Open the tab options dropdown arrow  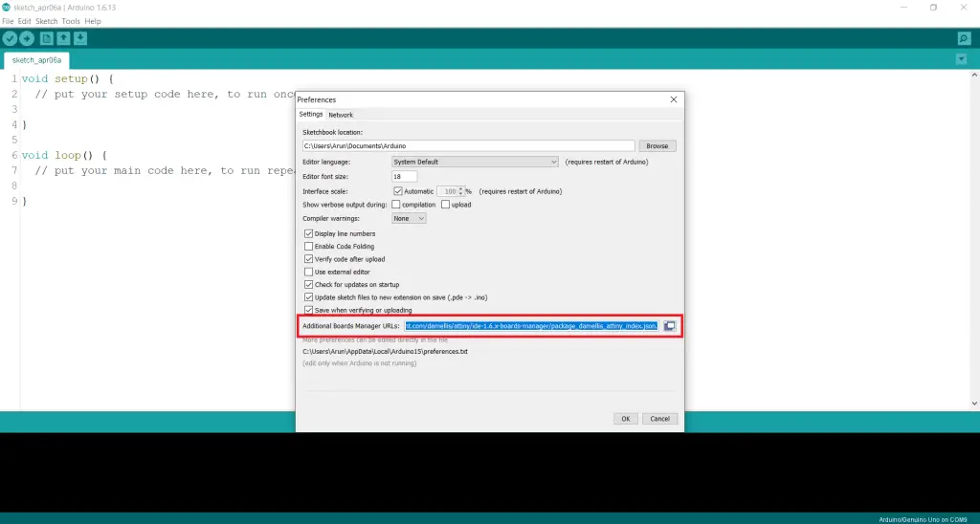(x=961, y=59)
